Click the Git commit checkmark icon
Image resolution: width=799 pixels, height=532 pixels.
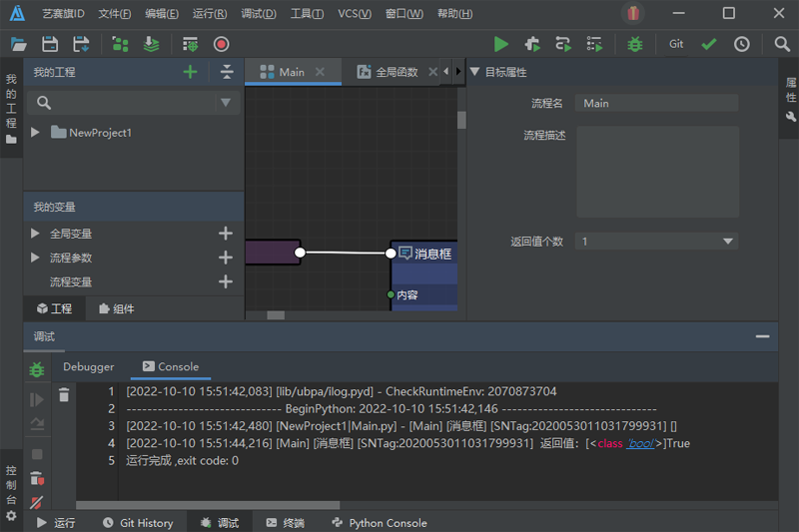709,44
